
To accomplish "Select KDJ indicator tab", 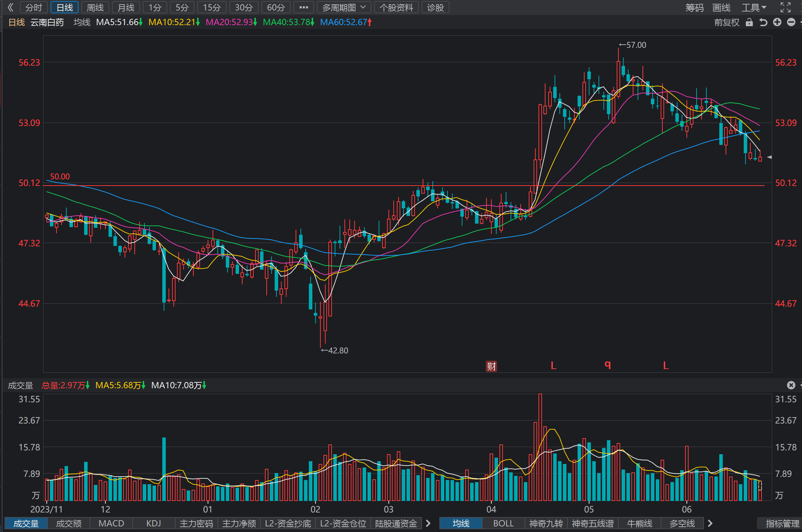I will click(154, 524).
